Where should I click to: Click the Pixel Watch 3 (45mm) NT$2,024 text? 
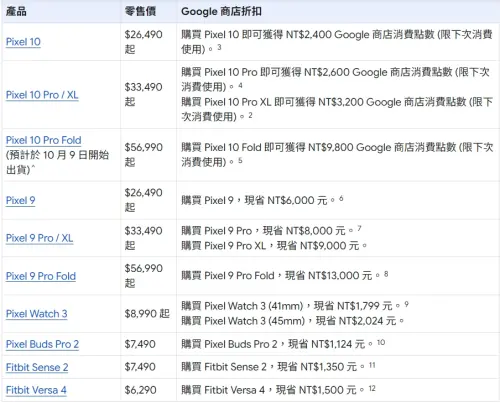pos(293,321)
